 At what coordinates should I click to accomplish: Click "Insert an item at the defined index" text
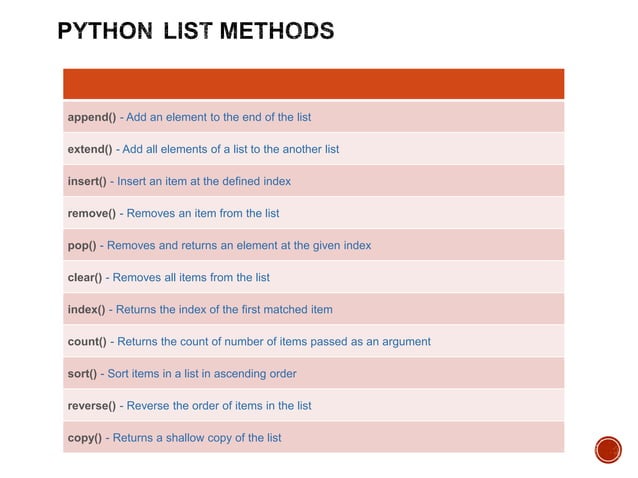click(x=204, y=181)
